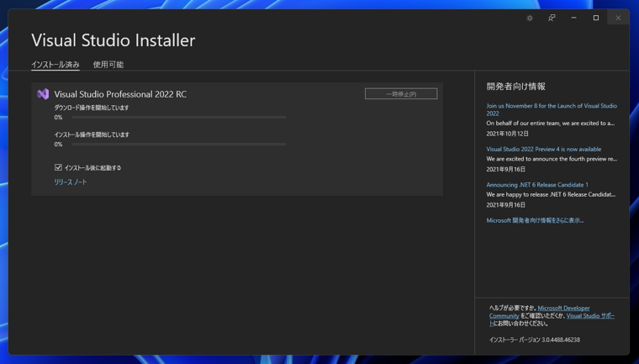Visit the Microsoft Developer Community link

pos(562,309)
